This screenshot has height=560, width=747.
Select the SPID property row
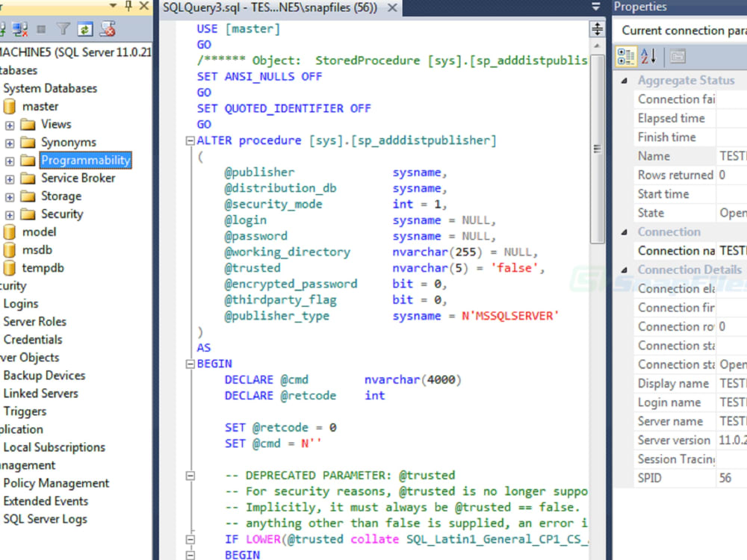tap(691, 478)
